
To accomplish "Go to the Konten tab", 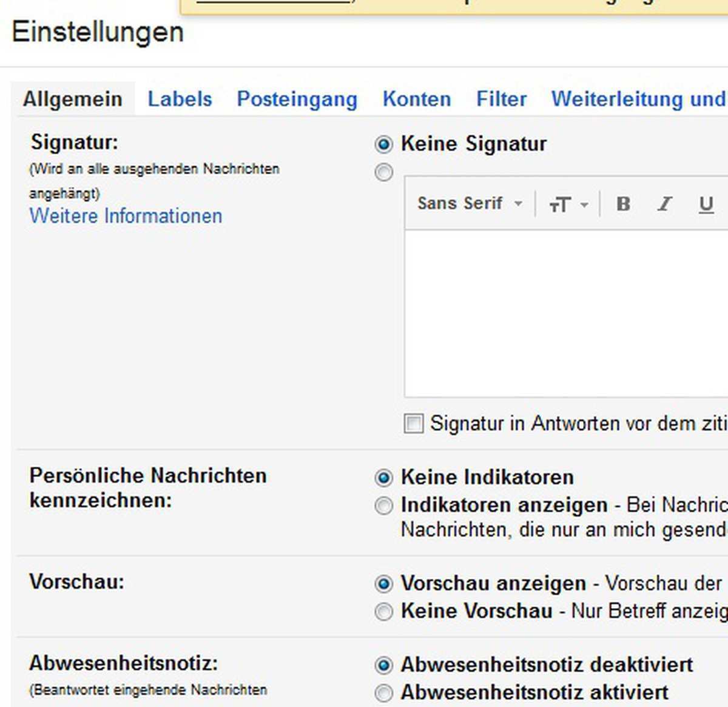I will (416, 99).
